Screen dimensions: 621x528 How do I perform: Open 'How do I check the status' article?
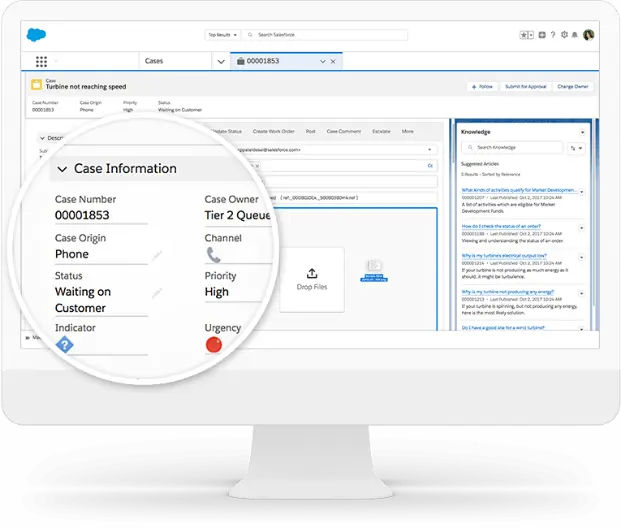pos(501,226)
